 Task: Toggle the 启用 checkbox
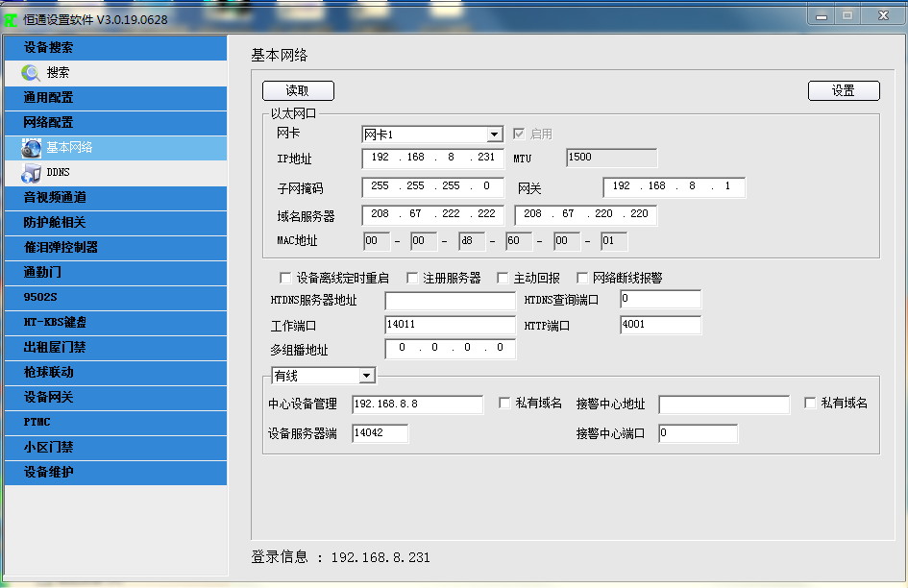(x=519, y=134)
